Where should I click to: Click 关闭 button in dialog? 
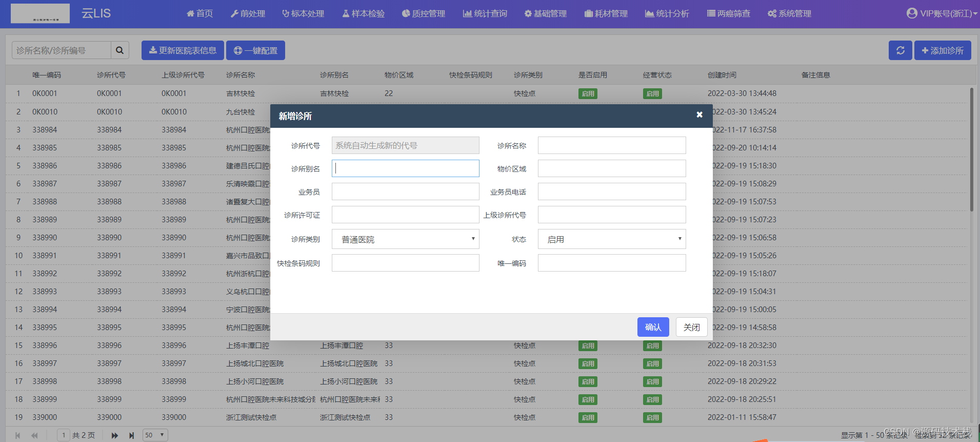(691, 327)
